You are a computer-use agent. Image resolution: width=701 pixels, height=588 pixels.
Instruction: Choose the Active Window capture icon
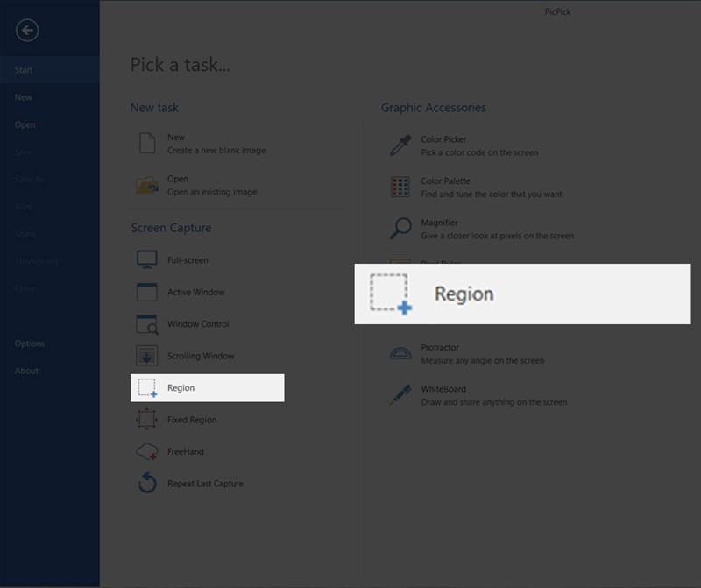[x=147, y=293]
